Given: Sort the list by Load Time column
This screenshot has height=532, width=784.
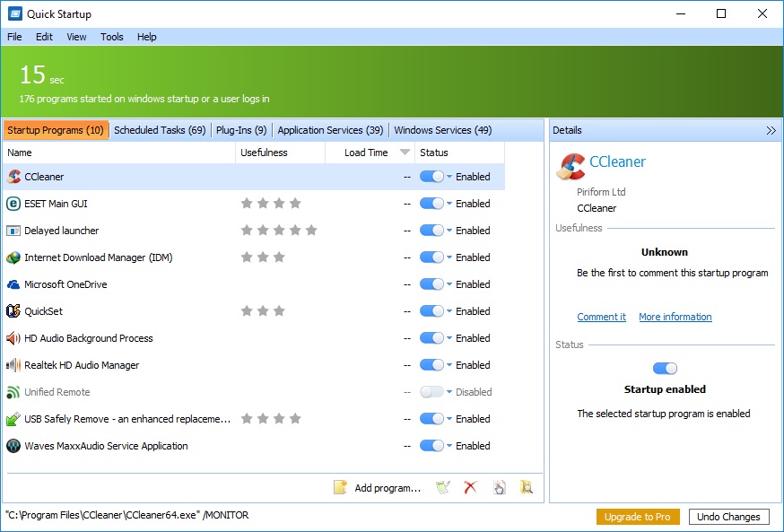Looking at the screenshot, I should [366, 153].
